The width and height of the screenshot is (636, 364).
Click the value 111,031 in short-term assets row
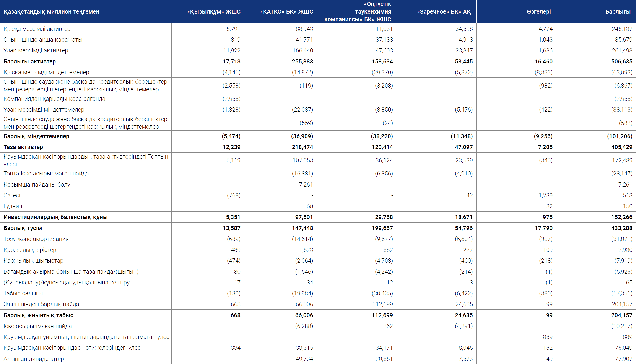[382, 29]
